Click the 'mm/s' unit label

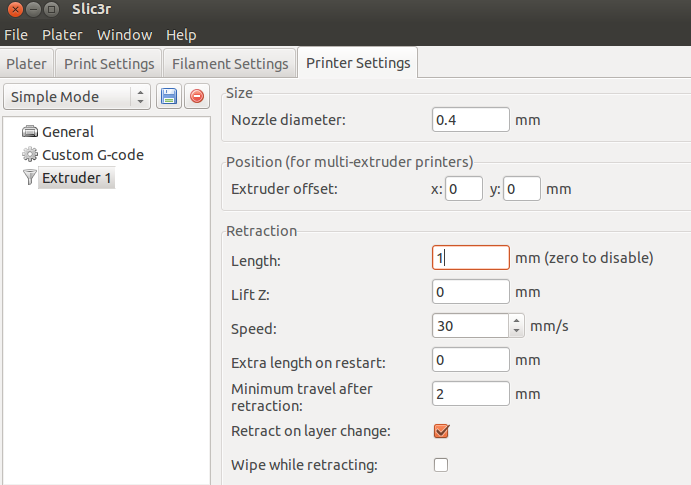click(x=549, y=326)
